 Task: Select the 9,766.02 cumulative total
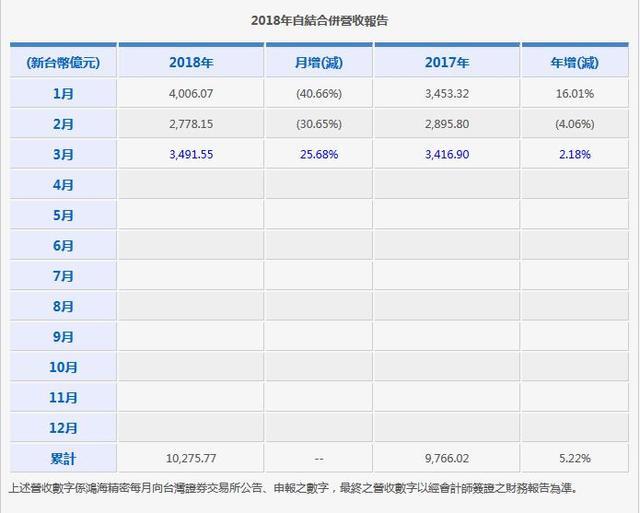click(x=446, y=458)
